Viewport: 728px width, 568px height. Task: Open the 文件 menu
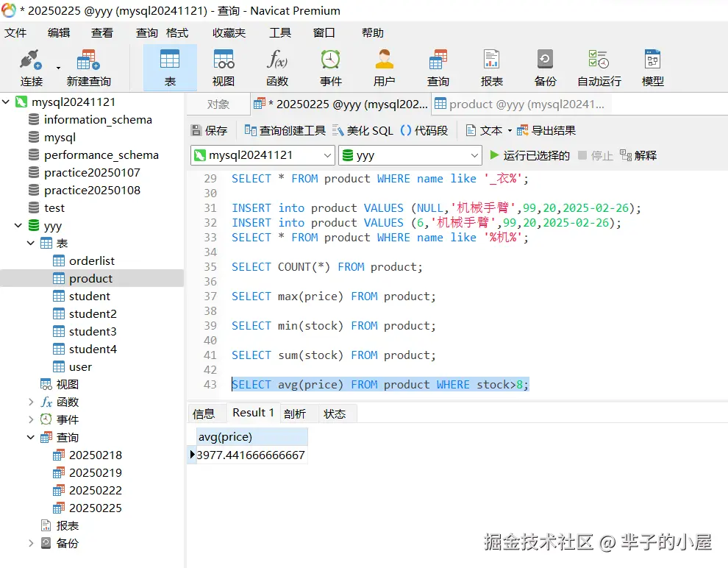click(15, 33)
